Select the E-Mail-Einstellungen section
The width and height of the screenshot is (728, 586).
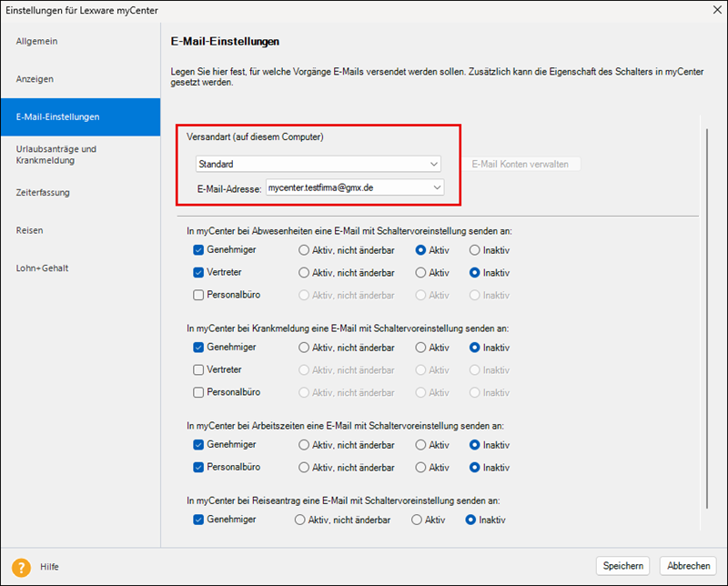(x=80, y=117)
